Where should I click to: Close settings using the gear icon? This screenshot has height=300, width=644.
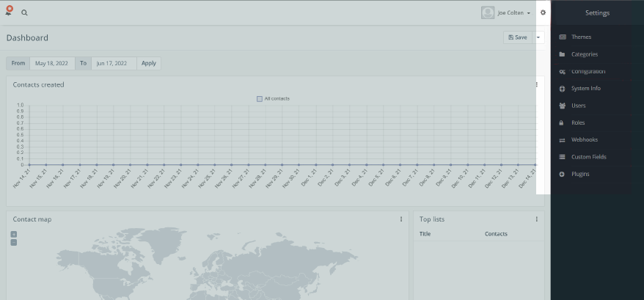[x=543, y=12]
